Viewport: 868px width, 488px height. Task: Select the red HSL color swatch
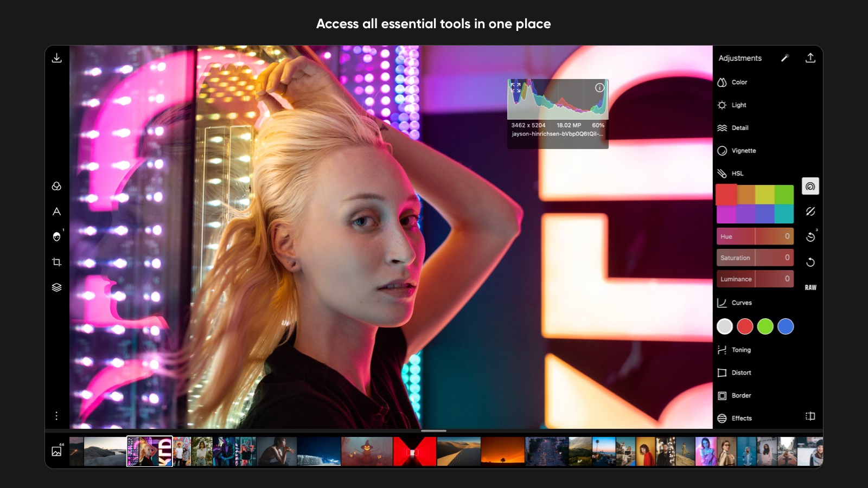coord(726,195)
